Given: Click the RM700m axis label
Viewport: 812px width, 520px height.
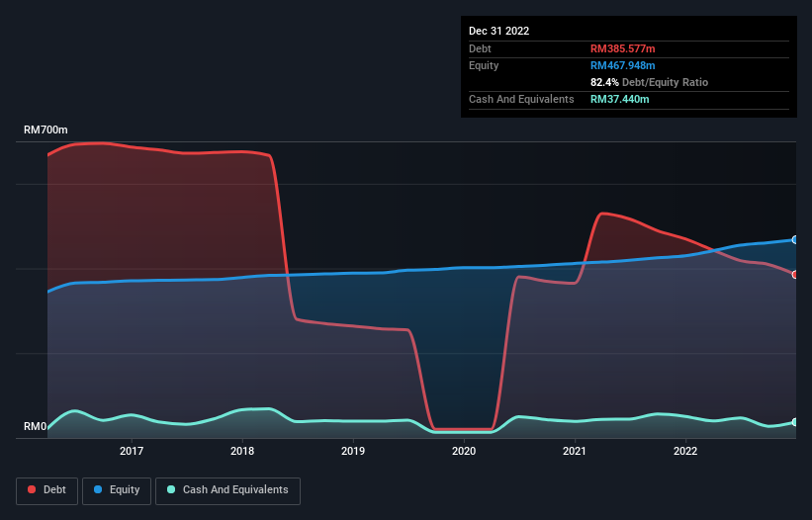Looking at the screenshot, I should [x=45, y=130].
